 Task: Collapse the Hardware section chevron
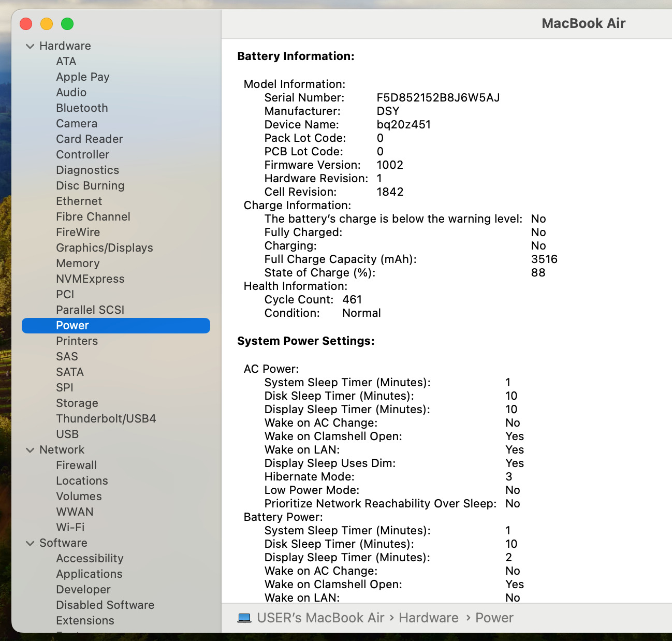30,46
